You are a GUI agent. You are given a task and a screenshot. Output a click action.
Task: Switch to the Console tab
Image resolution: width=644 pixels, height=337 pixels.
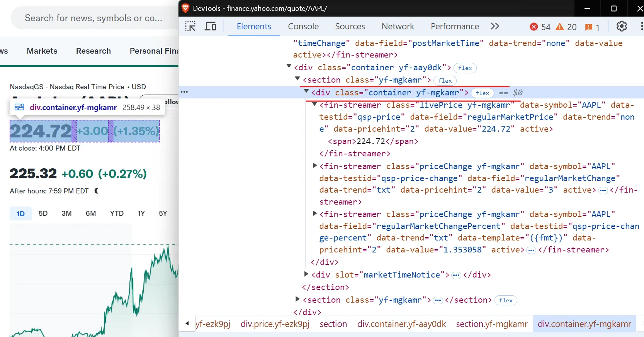pos(303,26)
